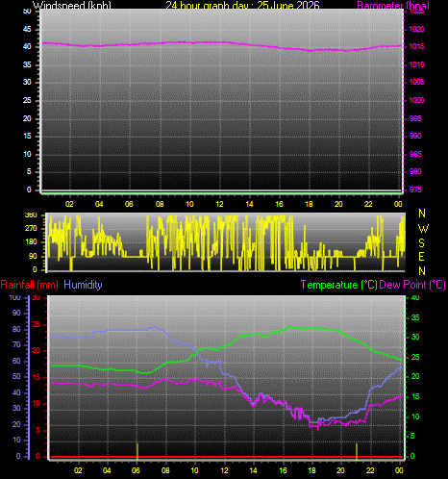The height and width of the screenshot is (479, 448).
Task: Click the "Windspeed (kph)" axis title
Action: coord(72,5)
